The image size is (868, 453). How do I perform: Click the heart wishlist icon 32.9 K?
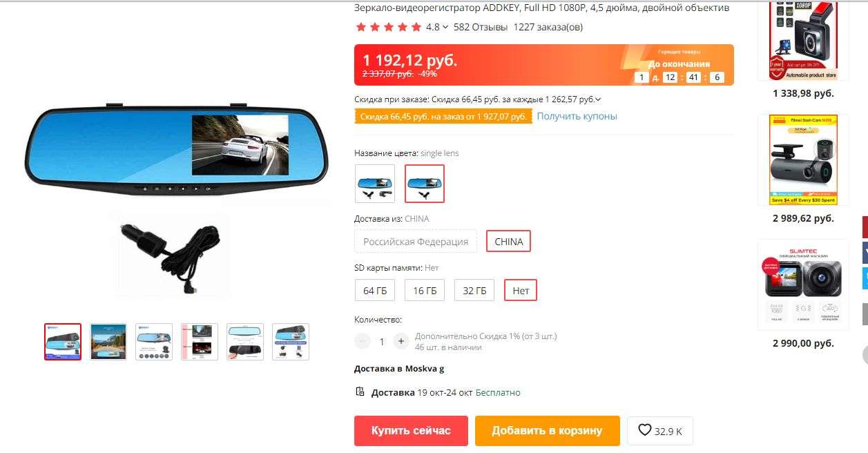[x=660, y=430]
